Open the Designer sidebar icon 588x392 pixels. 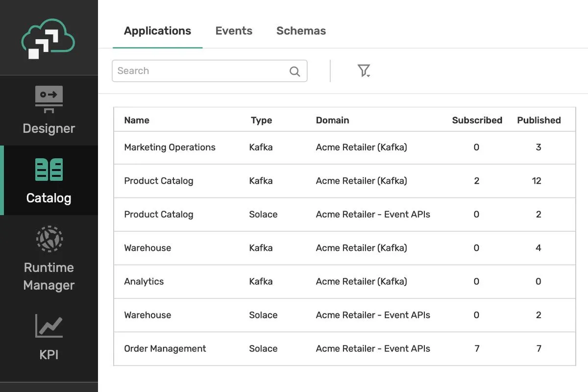(49, 98)
